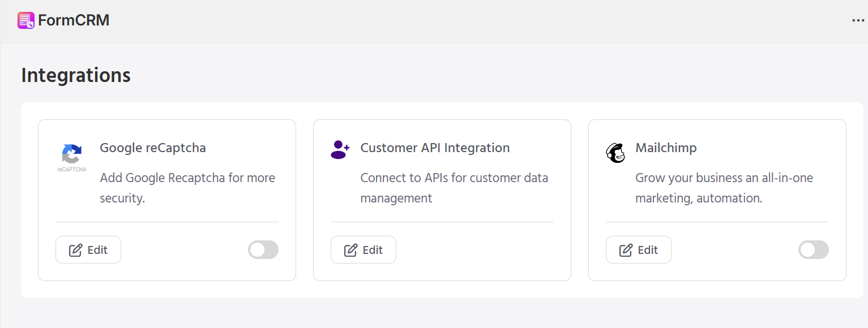Viewport: 868px width, 328px height.
Task: Click the Customer API Integration user-plus icon
Action: click(340, 150)
